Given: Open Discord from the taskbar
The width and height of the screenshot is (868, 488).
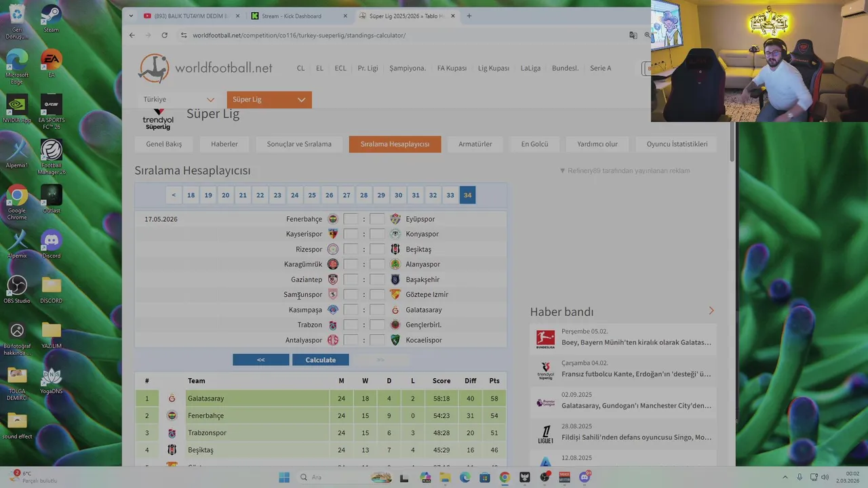Looking at the screenshot, I should 585,477.
